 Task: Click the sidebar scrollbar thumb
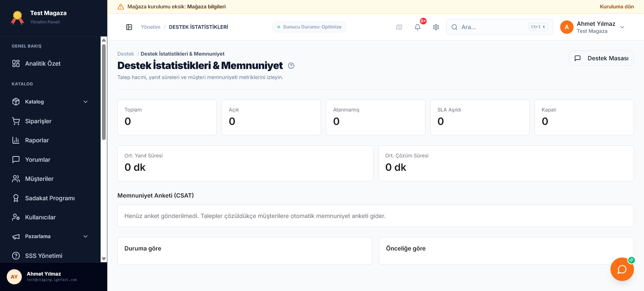point(104,92)
